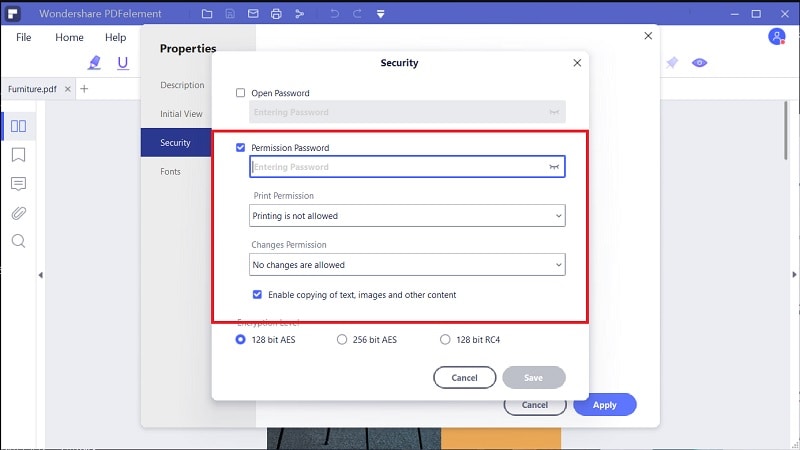Click the Share icon in title bar
This screenshot has height=450, width=800.
tap(299, 14)
